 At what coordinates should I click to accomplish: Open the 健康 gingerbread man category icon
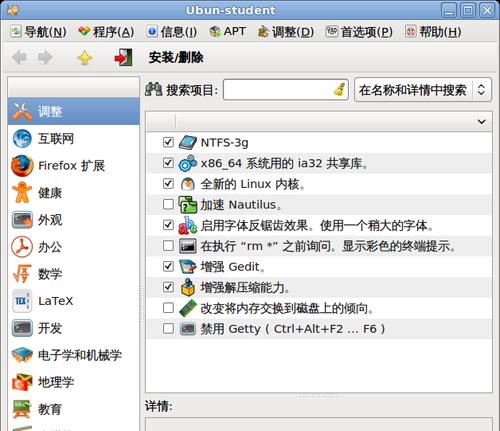pos(22,193)
